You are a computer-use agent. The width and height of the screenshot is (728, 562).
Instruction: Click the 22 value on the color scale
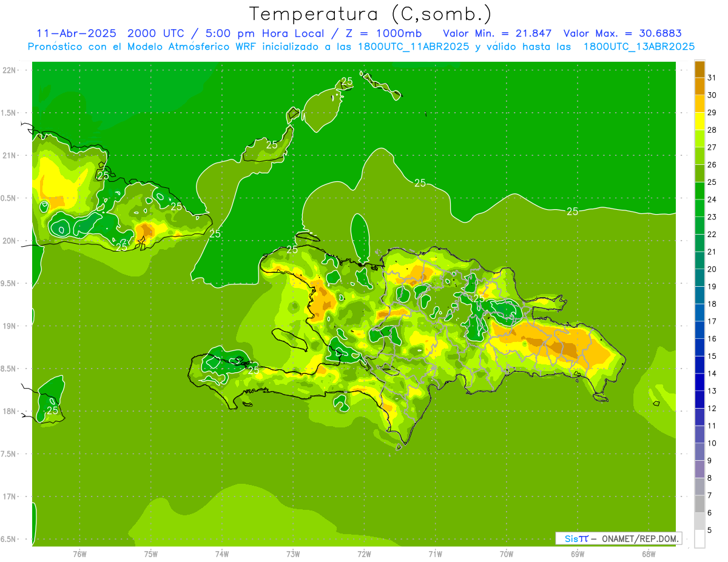point(712,234)
